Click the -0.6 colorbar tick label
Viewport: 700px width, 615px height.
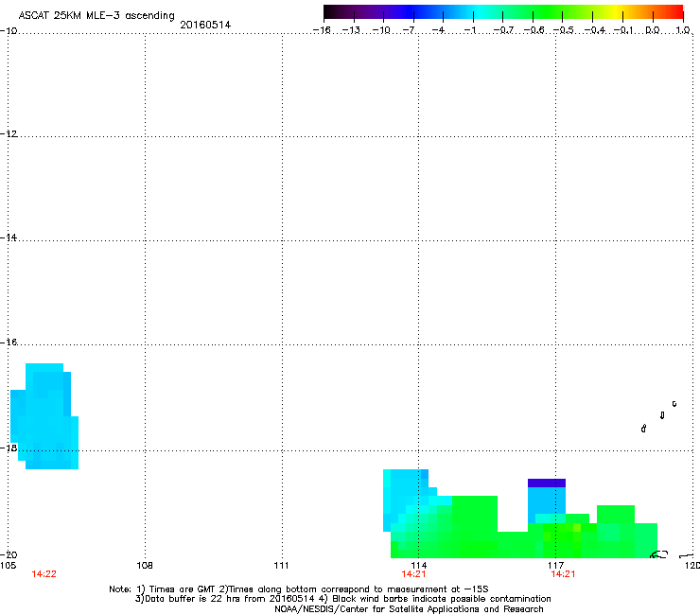[534, 30]
